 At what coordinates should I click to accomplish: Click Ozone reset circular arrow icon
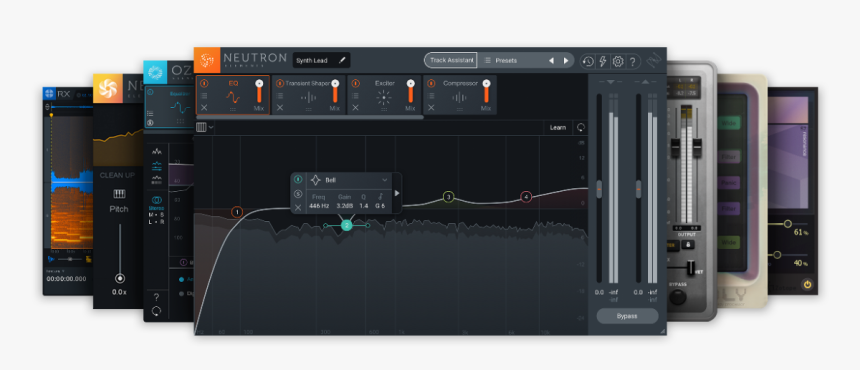(x=157, y=311)
